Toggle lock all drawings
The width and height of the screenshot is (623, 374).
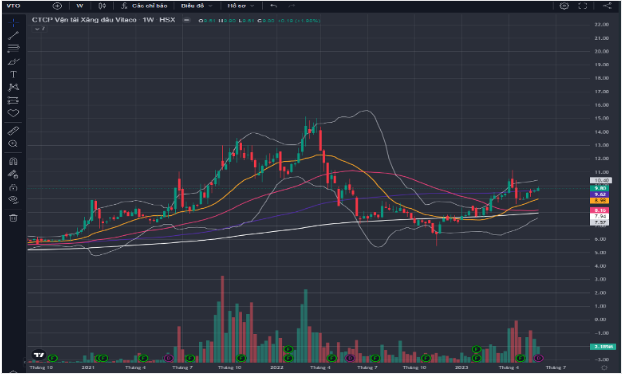[14, 187]
